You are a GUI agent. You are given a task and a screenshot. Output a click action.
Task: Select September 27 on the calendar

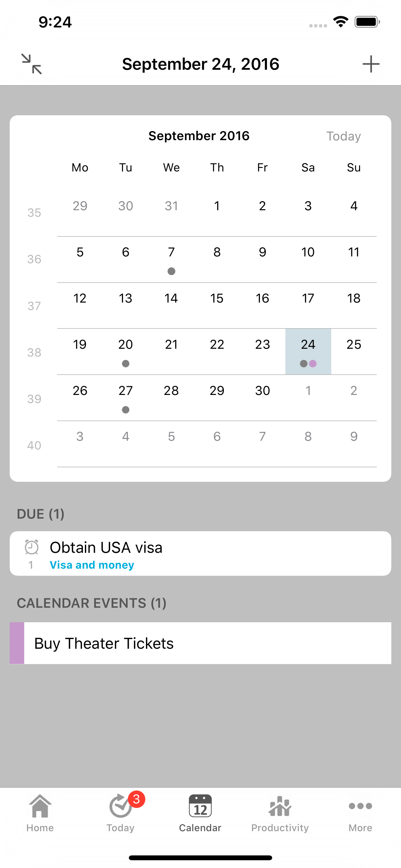125,397
